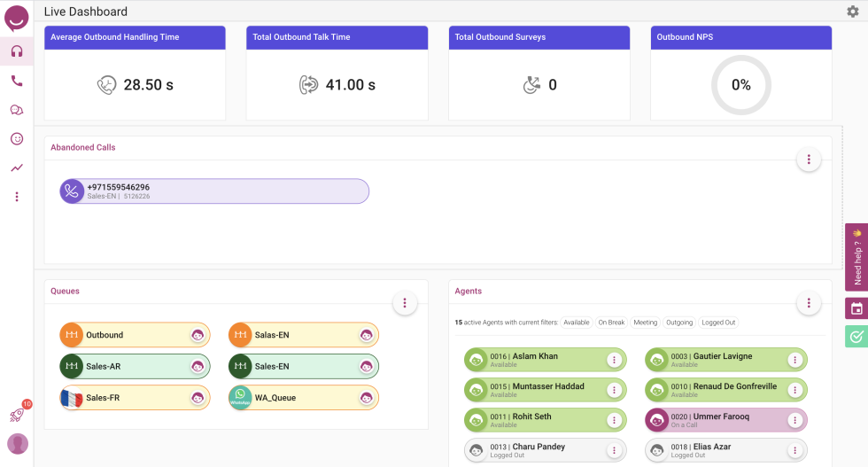
Task: Click the calendar icon on right edge
Action: click(856, 308)
